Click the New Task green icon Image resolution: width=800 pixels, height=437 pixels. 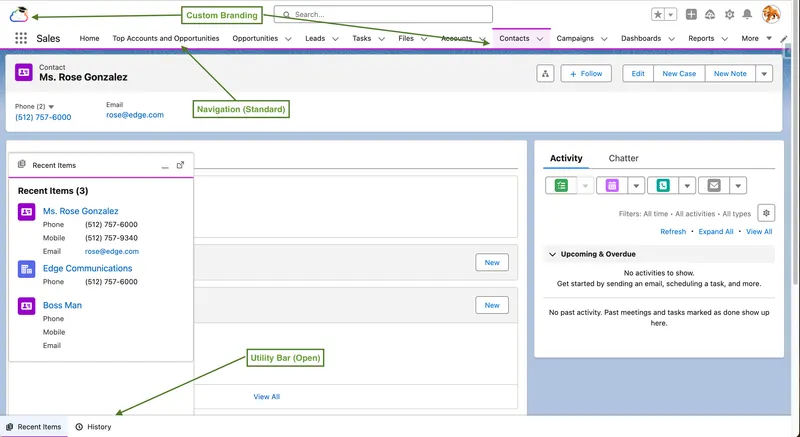[561, 186]
